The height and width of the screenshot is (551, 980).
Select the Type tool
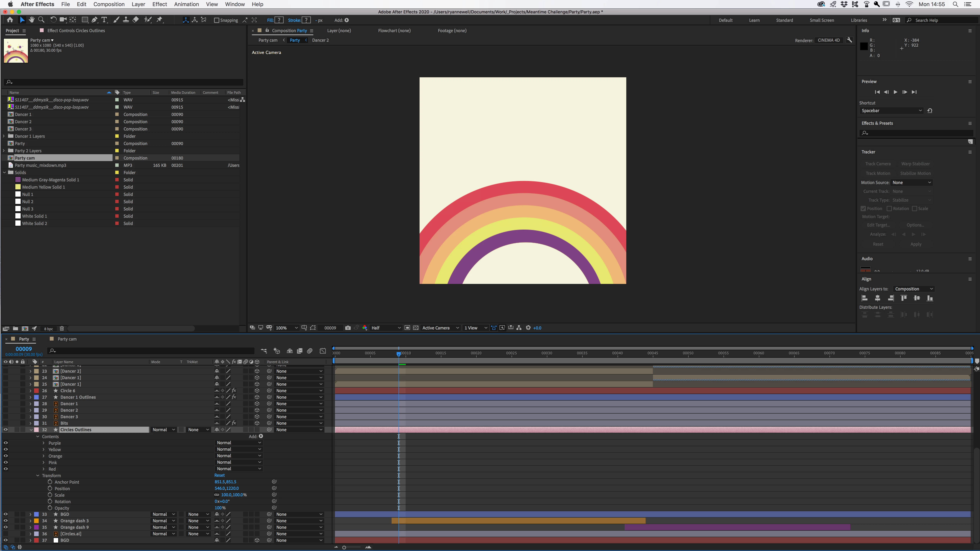104,20
